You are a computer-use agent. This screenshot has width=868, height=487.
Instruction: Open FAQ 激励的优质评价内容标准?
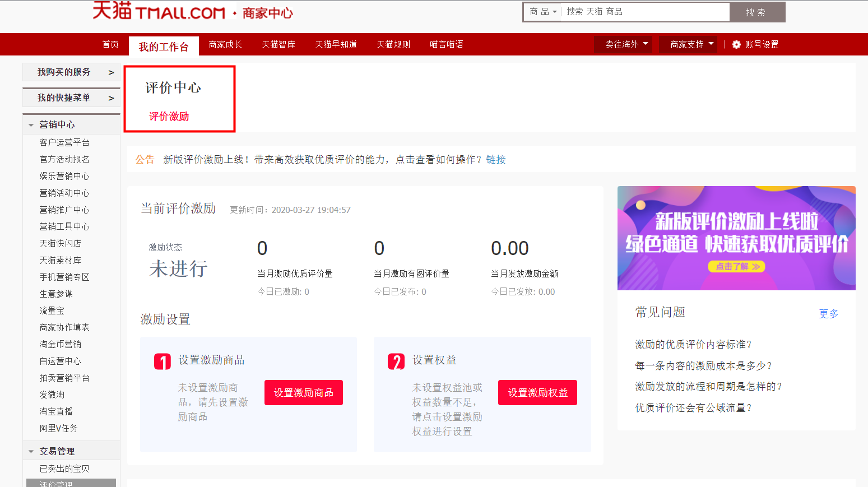pos(693,345)
